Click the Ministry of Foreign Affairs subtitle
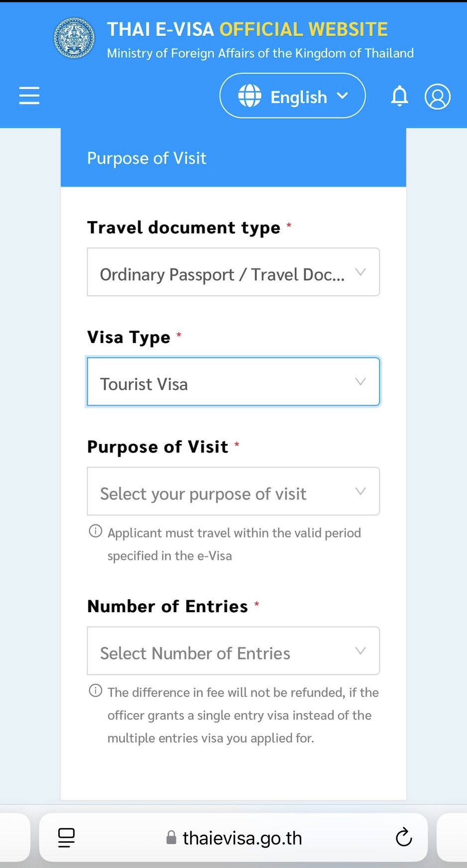 pos(260,53)
